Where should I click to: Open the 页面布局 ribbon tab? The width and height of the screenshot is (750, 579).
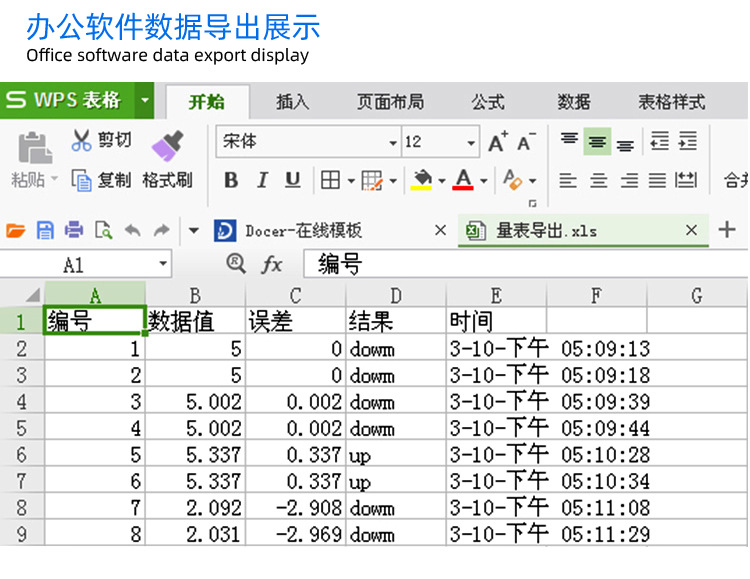(x=390, y=102)
